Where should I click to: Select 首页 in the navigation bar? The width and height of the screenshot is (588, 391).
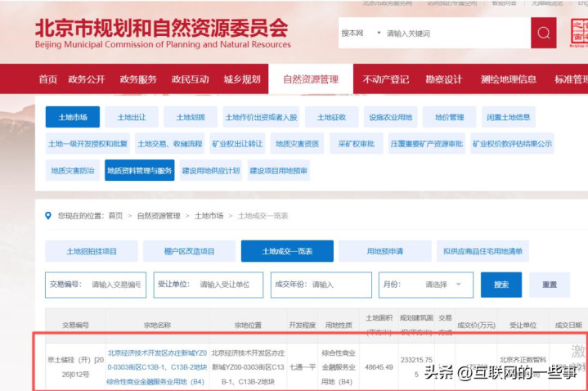[48, 79]
